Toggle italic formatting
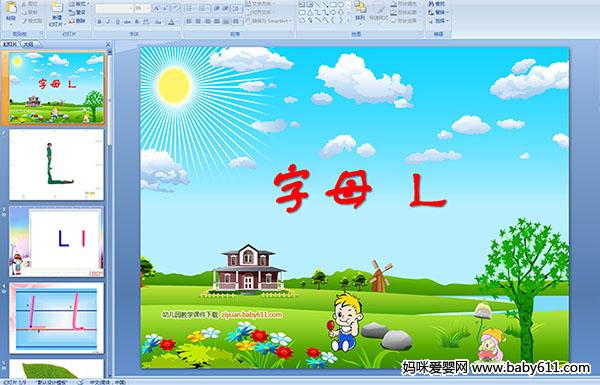This screenshot has width=600, height=385. point(108,22)
